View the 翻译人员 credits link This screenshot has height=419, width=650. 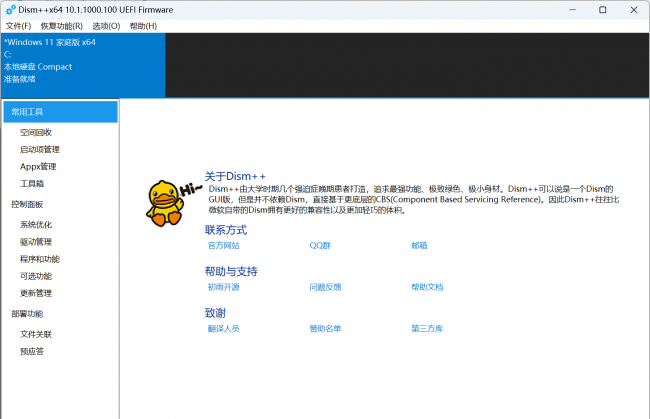pos(223,329)
